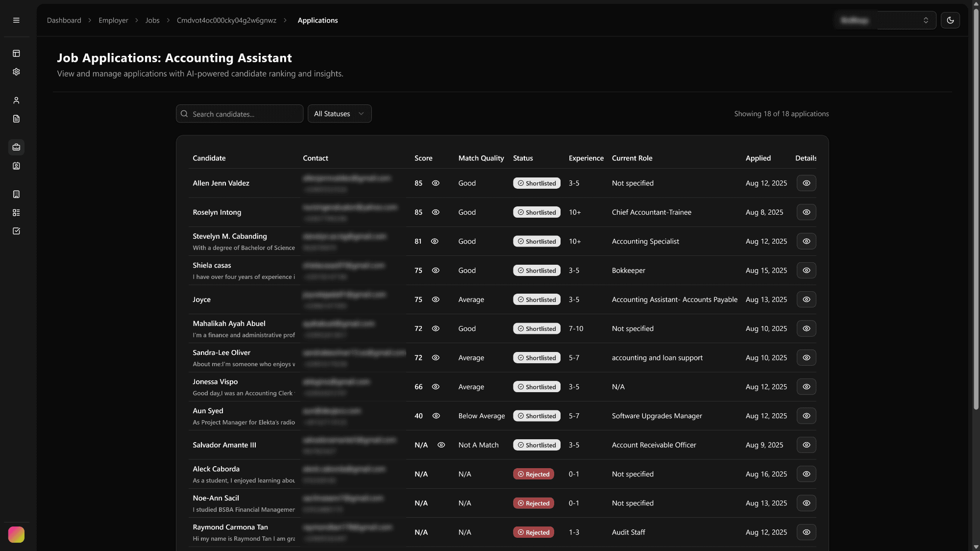Open the hamburger menu in the sidebar

click(x=16, y=20)
